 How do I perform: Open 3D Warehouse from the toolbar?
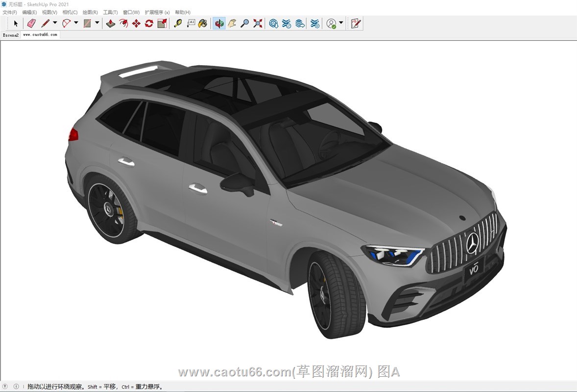[273, 24]
